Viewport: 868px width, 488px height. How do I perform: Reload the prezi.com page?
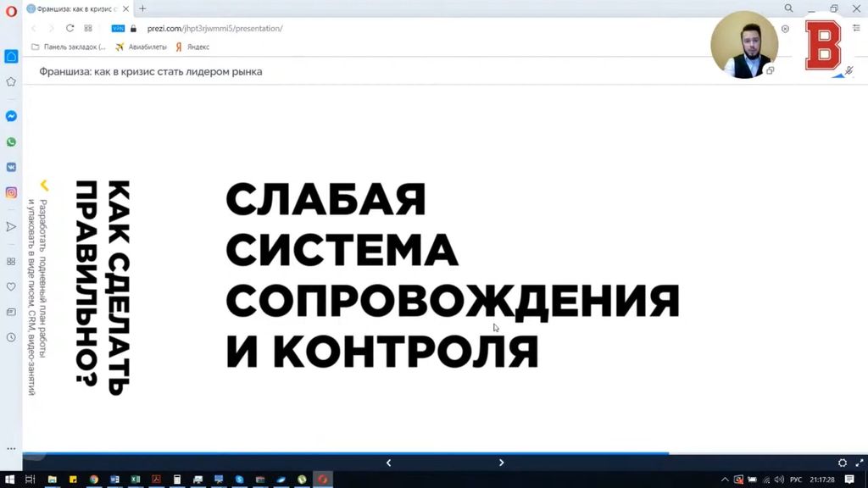coord(70,28)
